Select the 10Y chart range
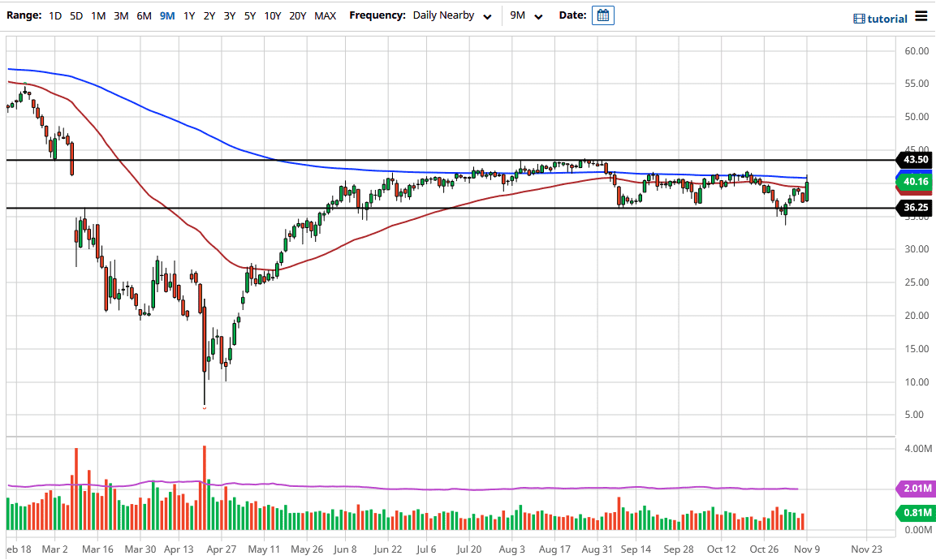This screenshot has height=560, width=936. pyautogui.click(x=274, y=15)
